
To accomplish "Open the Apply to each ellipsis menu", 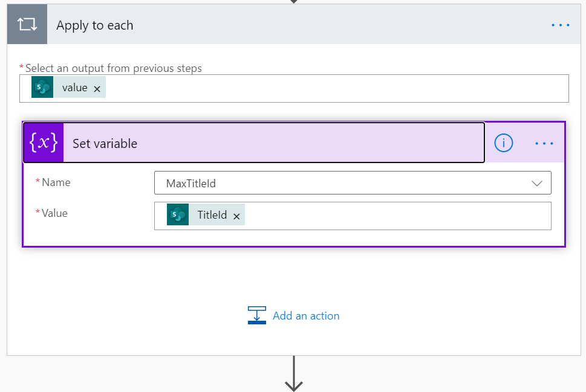I will 560,25.
